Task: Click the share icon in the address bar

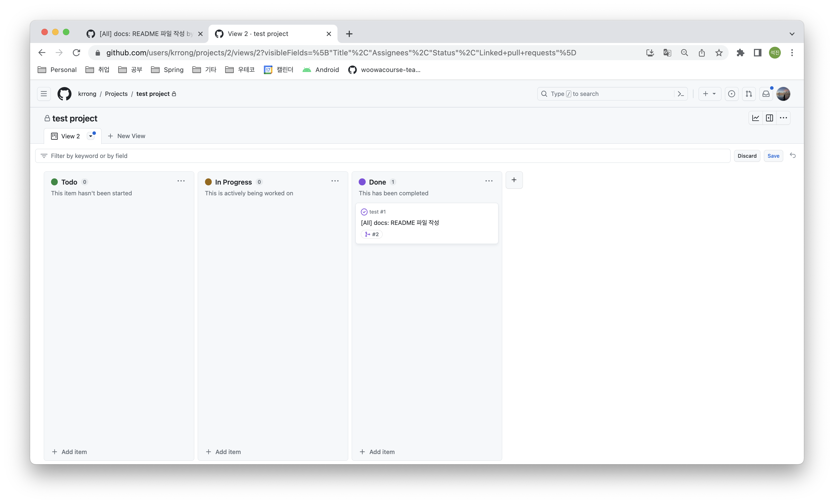Action: (702, 52)
